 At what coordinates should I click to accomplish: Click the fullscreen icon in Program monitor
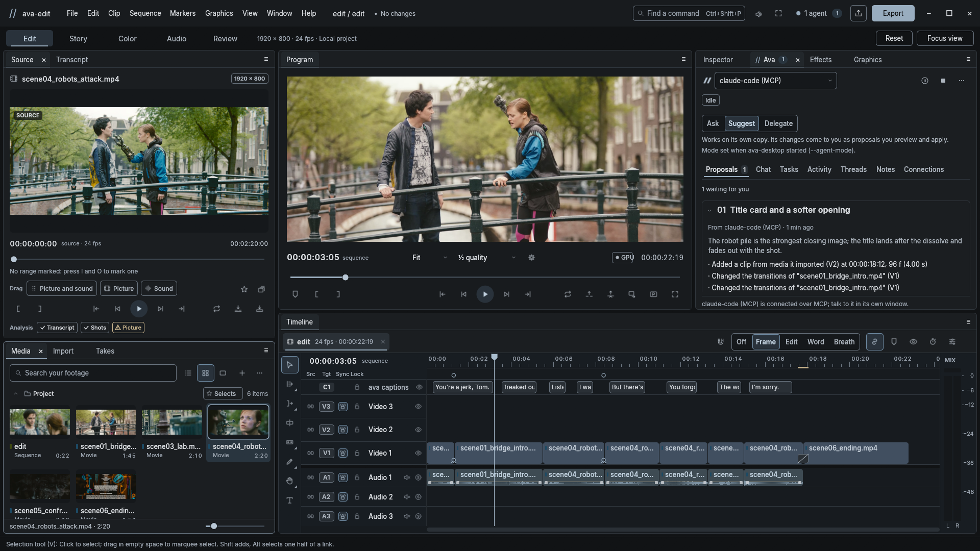click(x=675, y=294)
